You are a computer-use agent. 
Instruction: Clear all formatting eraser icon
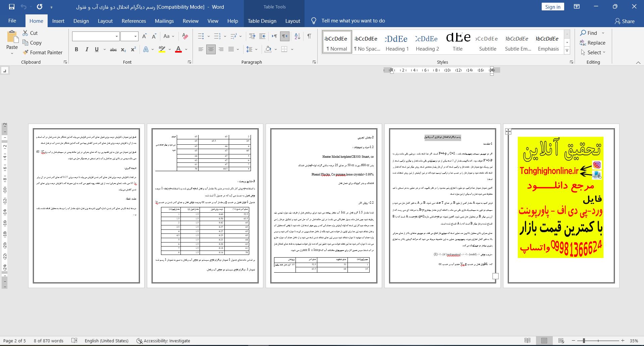coord(184,36)
